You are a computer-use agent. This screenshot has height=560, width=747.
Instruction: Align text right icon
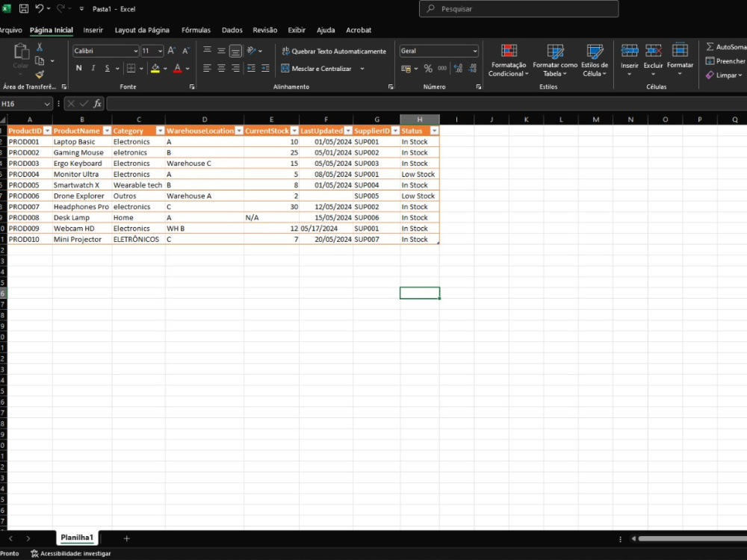[235, 68]
